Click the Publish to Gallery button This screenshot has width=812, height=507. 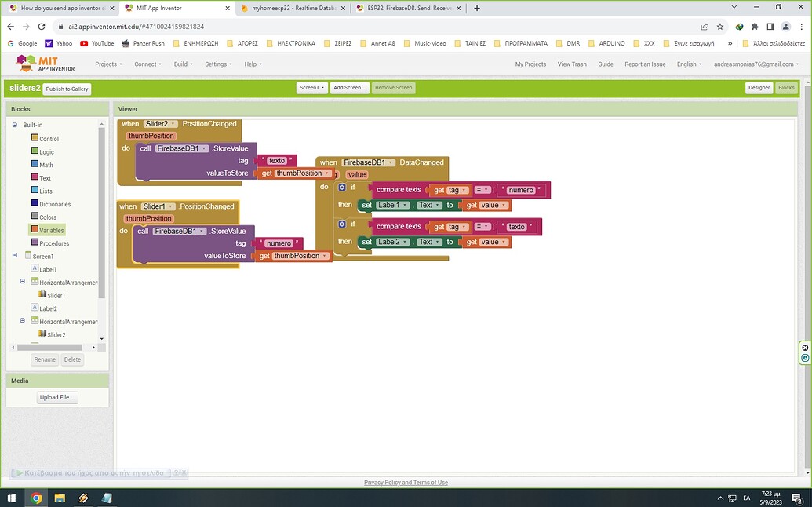(x=66, y=89)
